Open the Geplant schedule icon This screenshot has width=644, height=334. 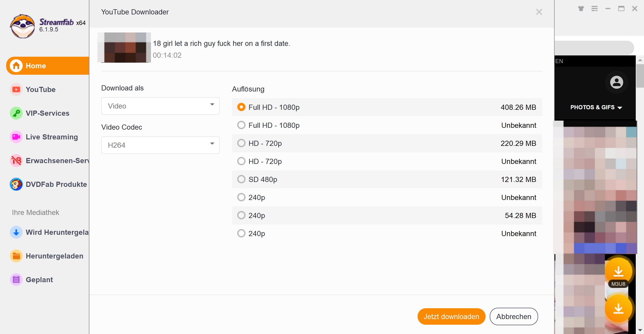tap(16, 280)
